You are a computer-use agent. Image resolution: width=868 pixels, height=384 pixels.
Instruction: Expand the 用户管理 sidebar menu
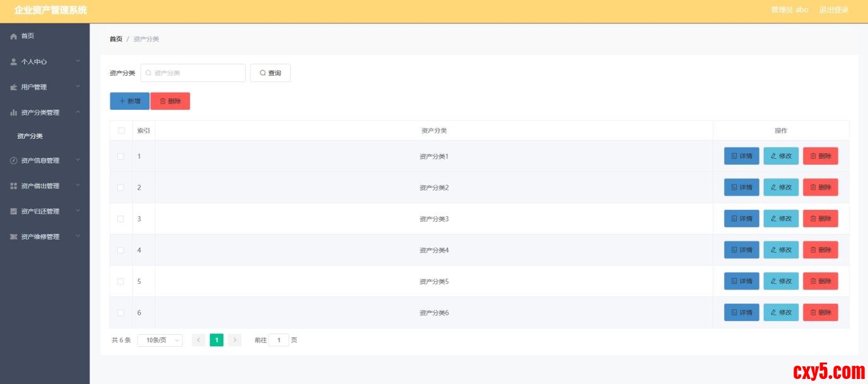pyautogui.click(x=45, y=87)
